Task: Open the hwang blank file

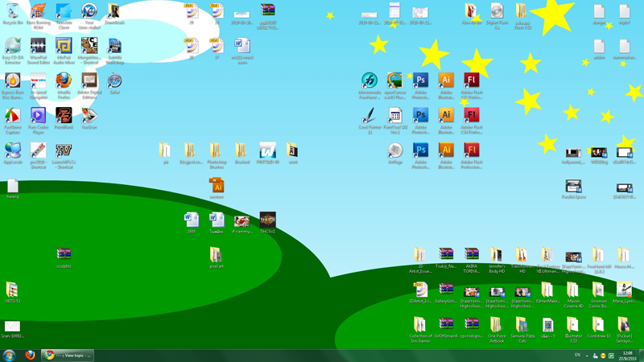Action: (13, 188)
